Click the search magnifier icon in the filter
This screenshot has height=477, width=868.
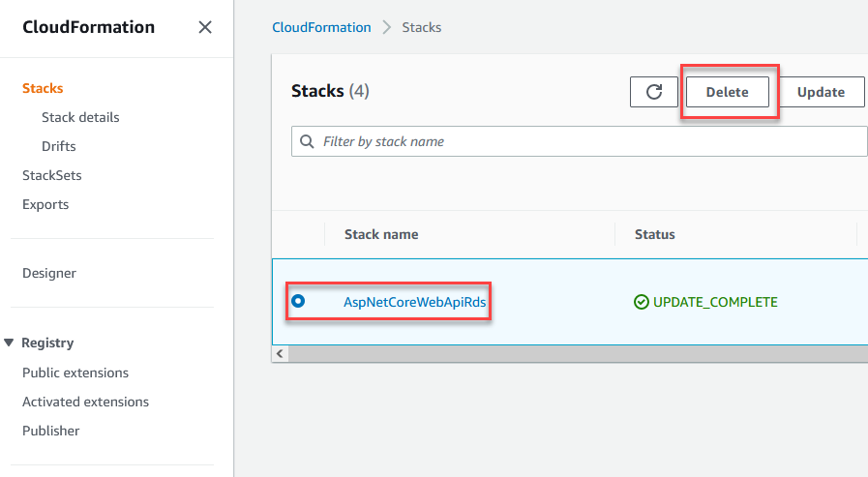pos(307,141)
